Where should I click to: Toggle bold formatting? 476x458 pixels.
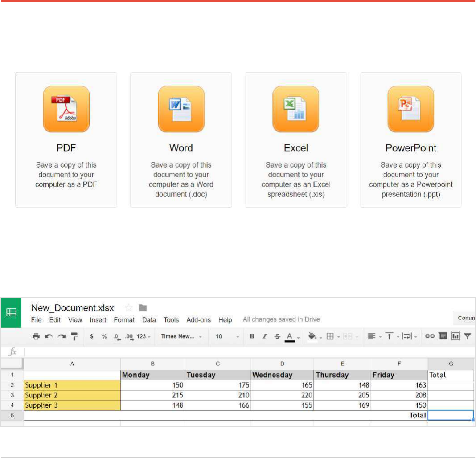point(252,336)
